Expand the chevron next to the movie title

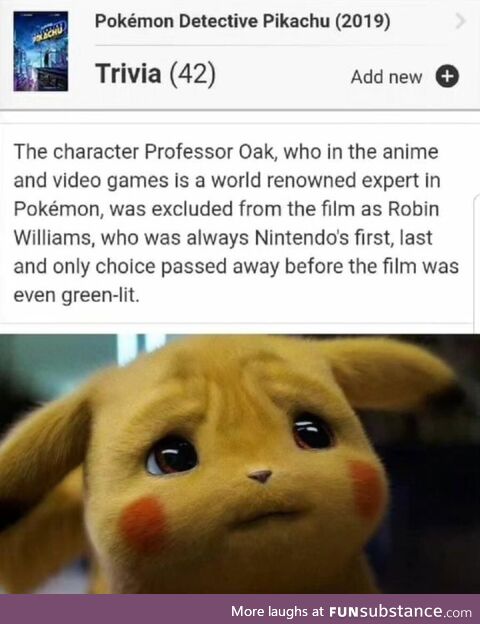(x=460, y=21)
